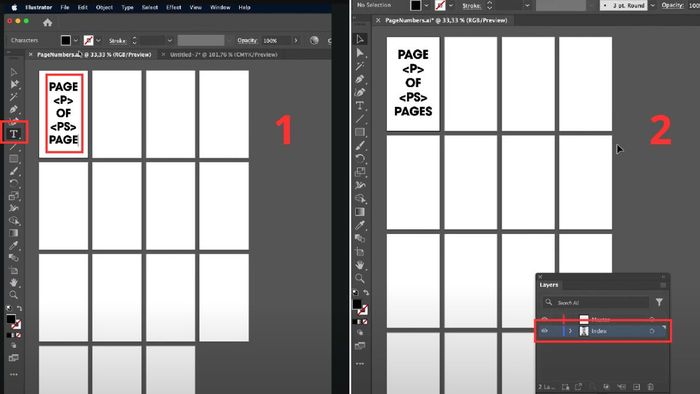Click the 100% opacity field in left window
This screenshot has height=394, width=700.
[275, 41]
